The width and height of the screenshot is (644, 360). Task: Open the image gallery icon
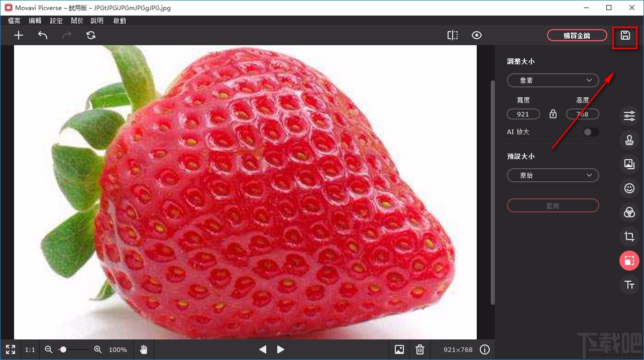(x=399, y=349)
